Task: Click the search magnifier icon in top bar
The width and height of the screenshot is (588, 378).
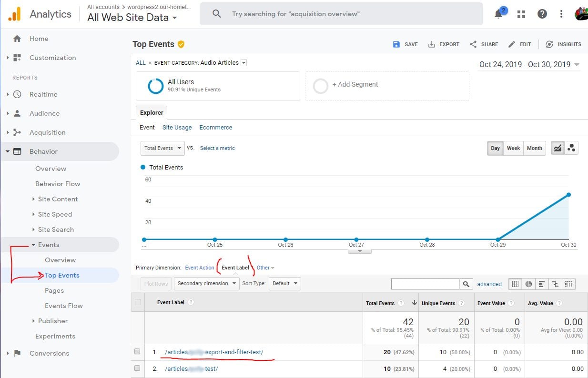Action: [x=217, y=14]
